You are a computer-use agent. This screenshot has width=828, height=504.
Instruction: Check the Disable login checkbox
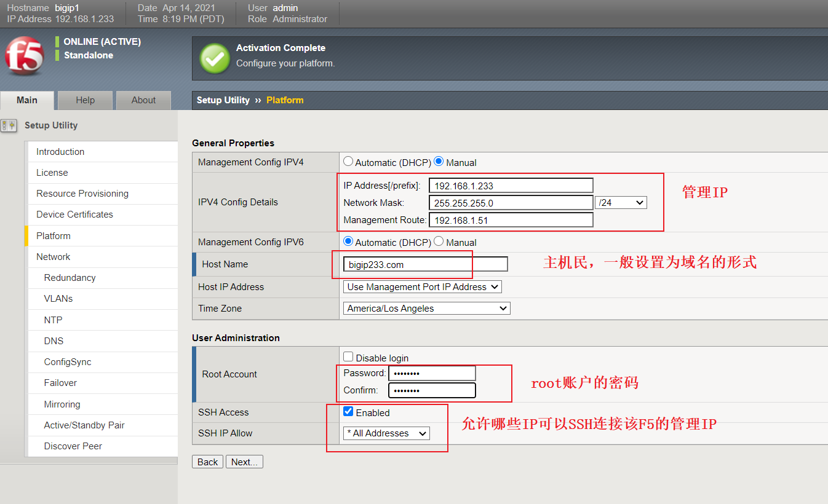coord(348,356)
